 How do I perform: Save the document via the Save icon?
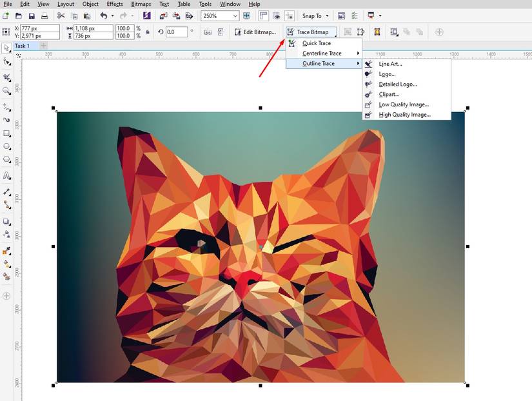[x=31, y=15]
